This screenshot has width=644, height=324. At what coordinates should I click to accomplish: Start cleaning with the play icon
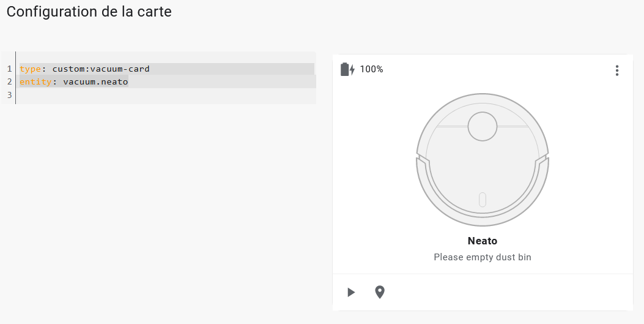[351, 292]
